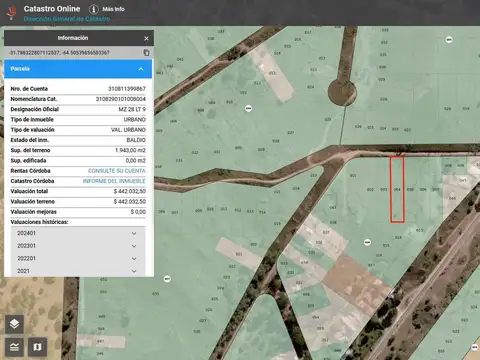Open Dirección General de Catastro link
This screenshot has height=360, width=480.
tap(67, 19)
